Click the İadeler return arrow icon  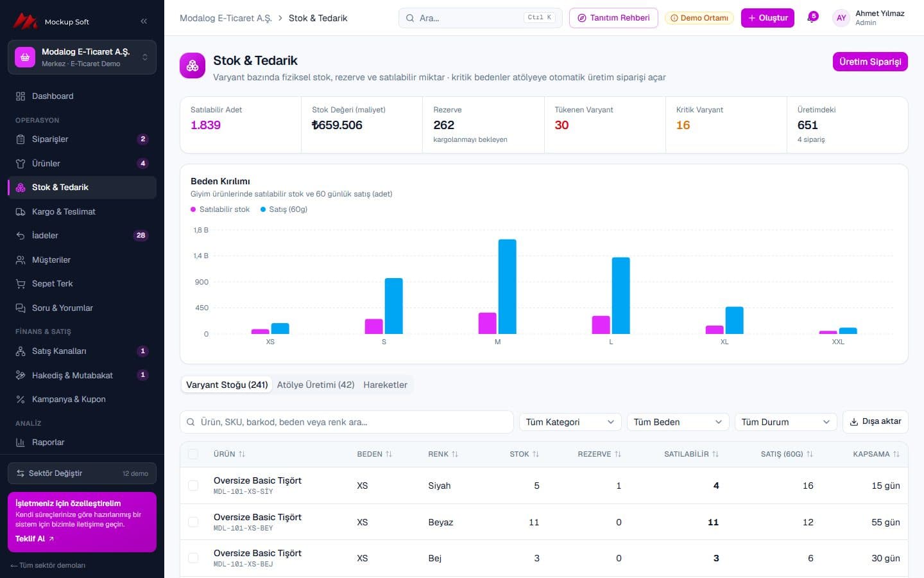pos(21,236)
